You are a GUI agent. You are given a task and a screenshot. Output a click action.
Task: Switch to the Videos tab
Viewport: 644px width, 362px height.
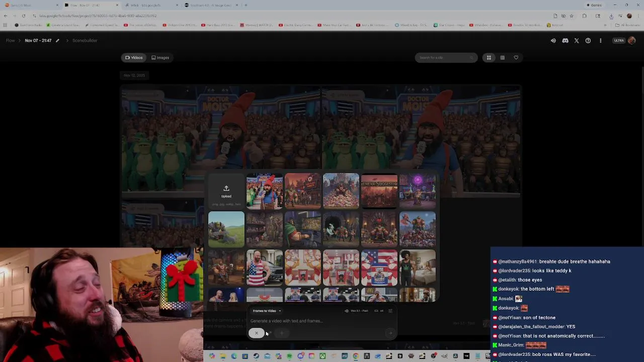coord(134,57)
